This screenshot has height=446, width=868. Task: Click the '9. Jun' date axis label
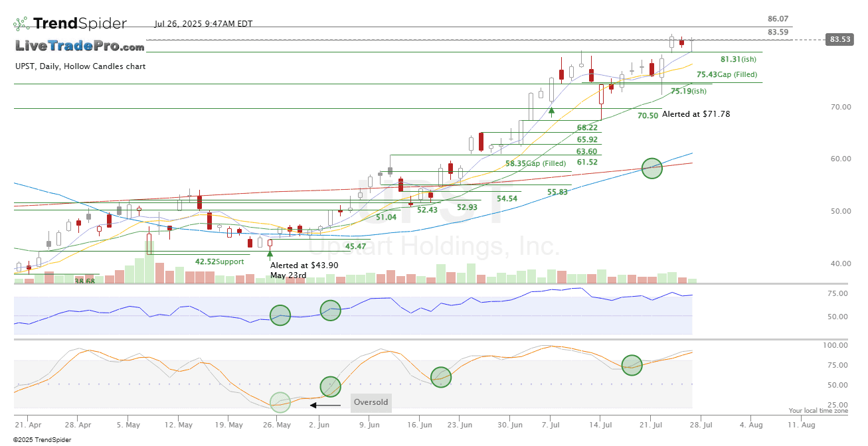point(371,424)
